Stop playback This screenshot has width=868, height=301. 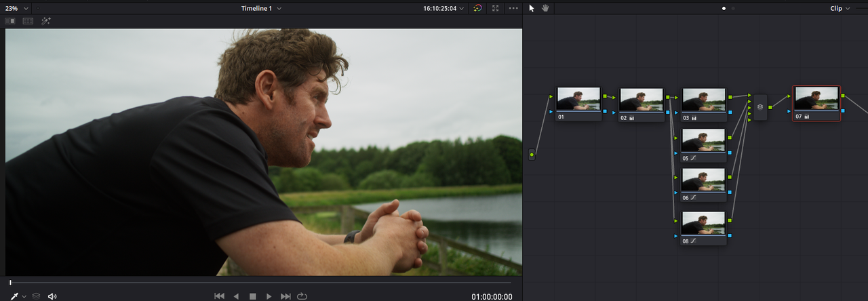[252, 296]
